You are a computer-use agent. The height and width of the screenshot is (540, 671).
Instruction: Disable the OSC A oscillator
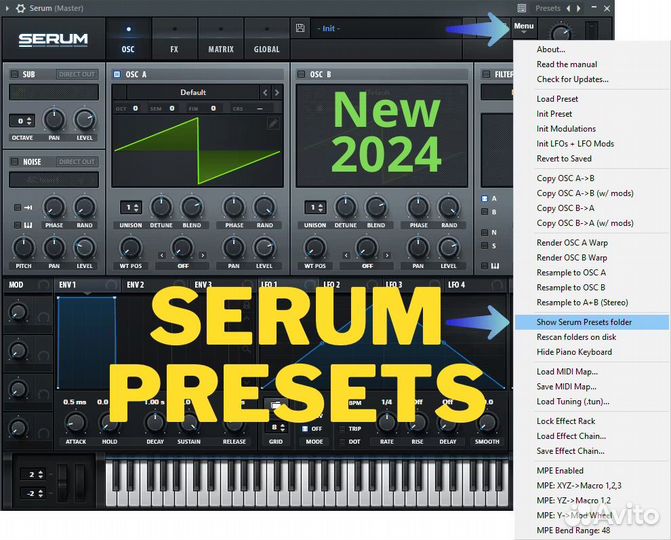117,74
